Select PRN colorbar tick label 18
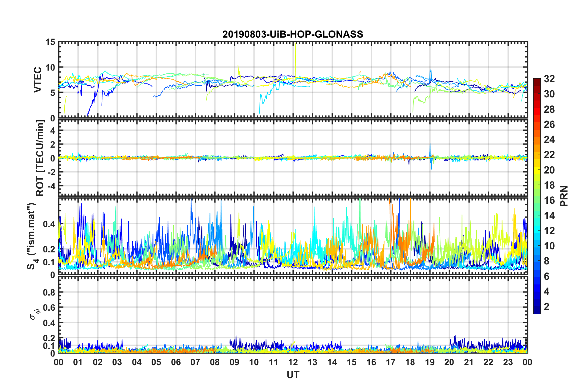586x392 pixels. pos(549,185)
